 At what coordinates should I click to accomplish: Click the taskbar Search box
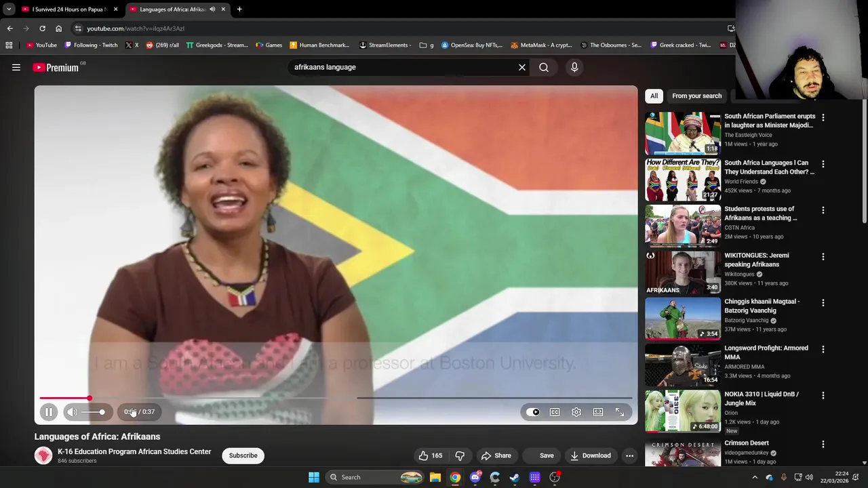[374, 477]
